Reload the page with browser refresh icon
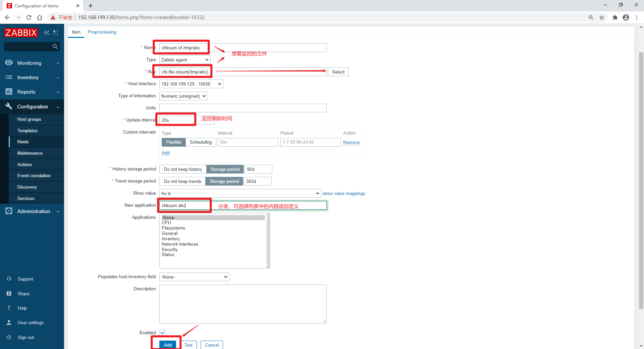The height and width of the screenshot is (349, 644). coord(29,17)
